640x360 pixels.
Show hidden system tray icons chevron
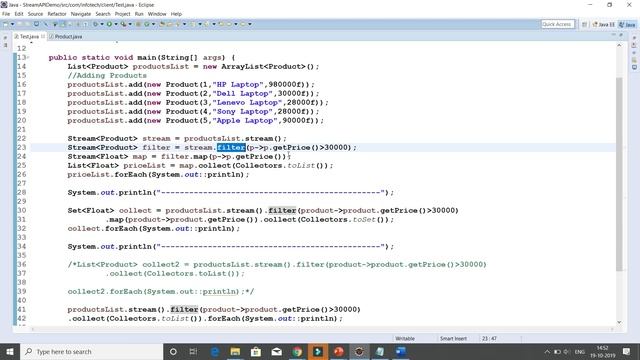click(x=547, y=351)
